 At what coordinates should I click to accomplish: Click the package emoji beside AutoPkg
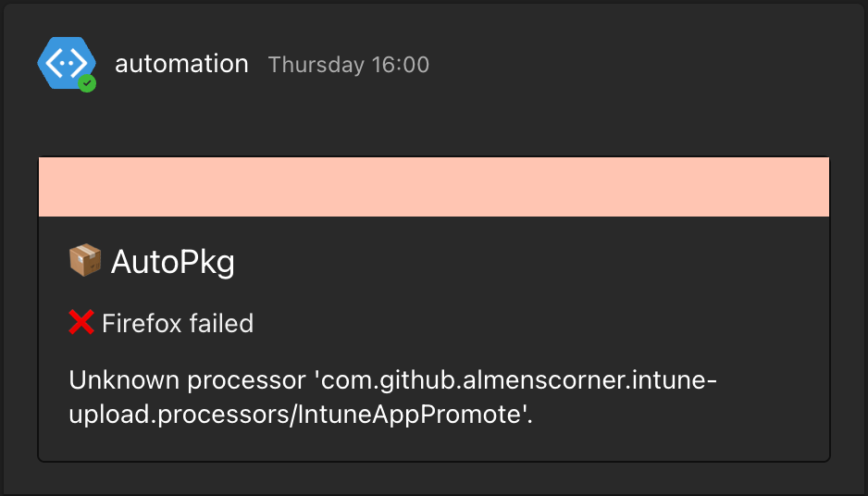(x=85, y=262)
